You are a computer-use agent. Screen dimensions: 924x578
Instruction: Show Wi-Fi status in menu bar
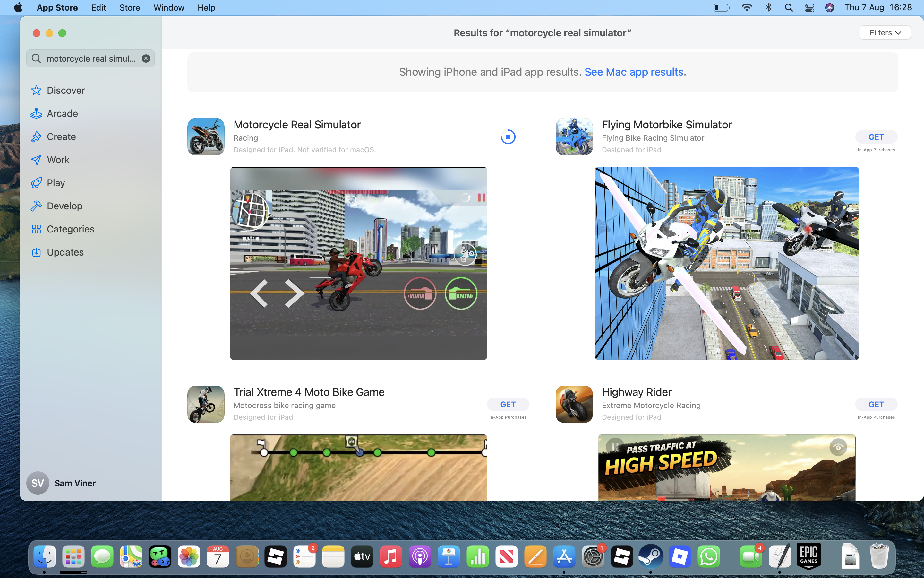[747, 8]
